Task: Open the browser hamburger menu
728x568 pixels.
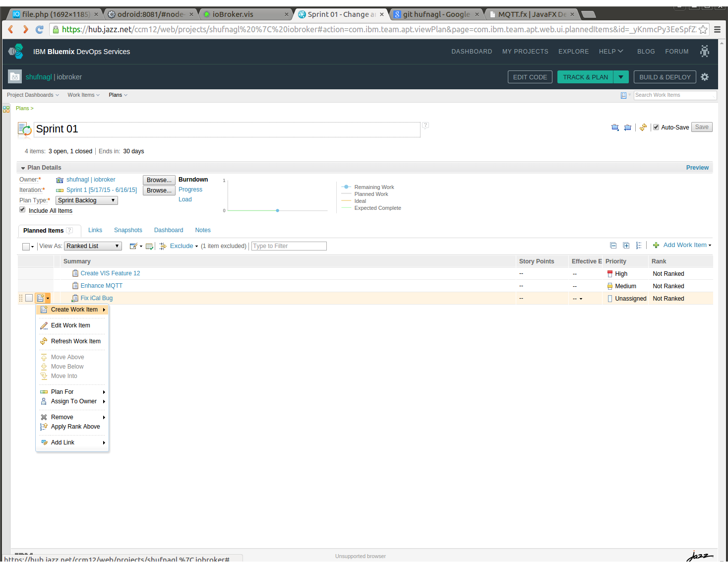Action: 717,30
